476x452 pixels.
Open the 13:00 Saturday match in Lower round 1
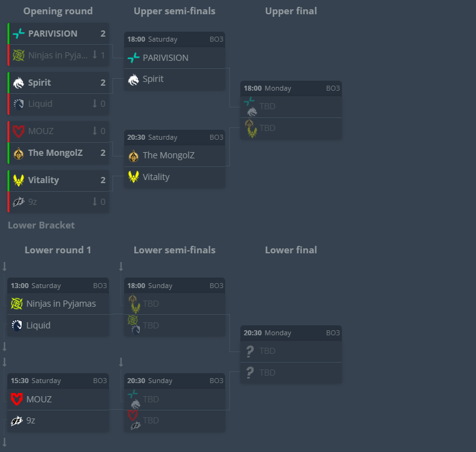click(x=58, y=286)
